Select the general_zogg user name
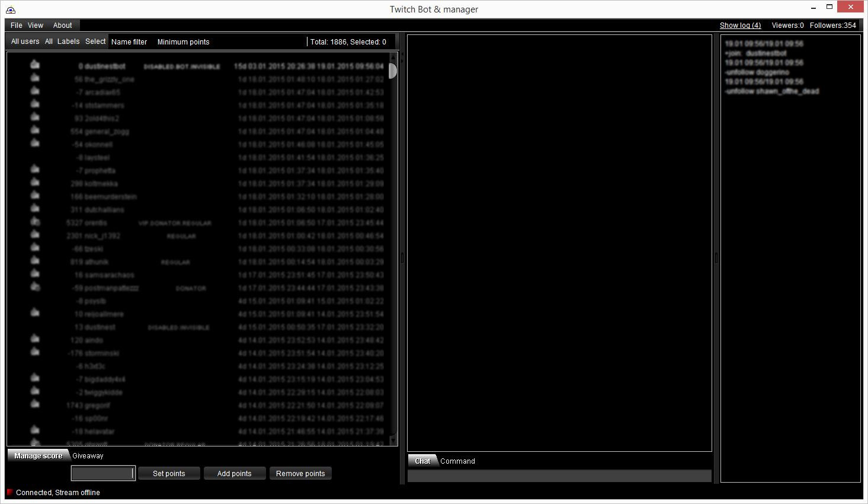 pyautogui.click(x=107, y=132)
